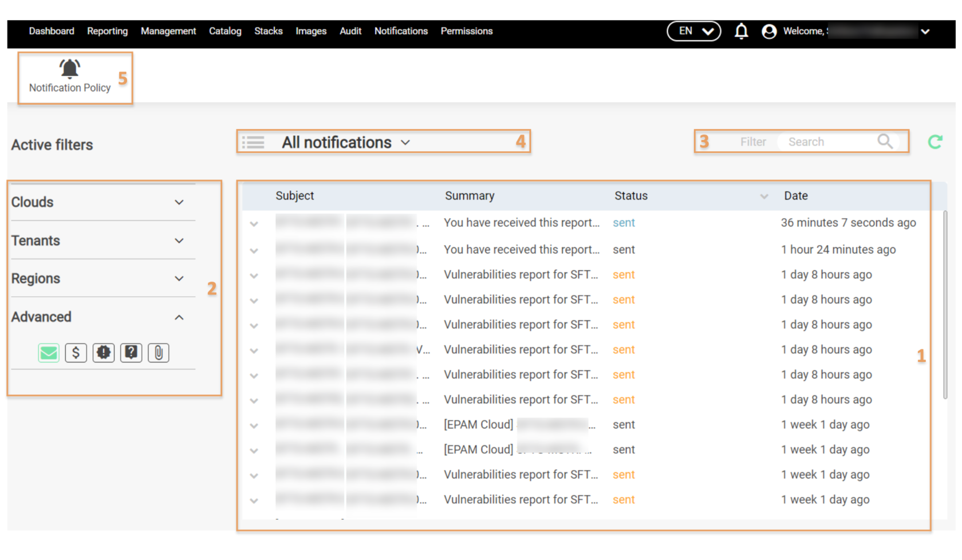The image size is (962, 560).
Task: Toggle the question mark advanced filter
Action: (x=131, y=353)
